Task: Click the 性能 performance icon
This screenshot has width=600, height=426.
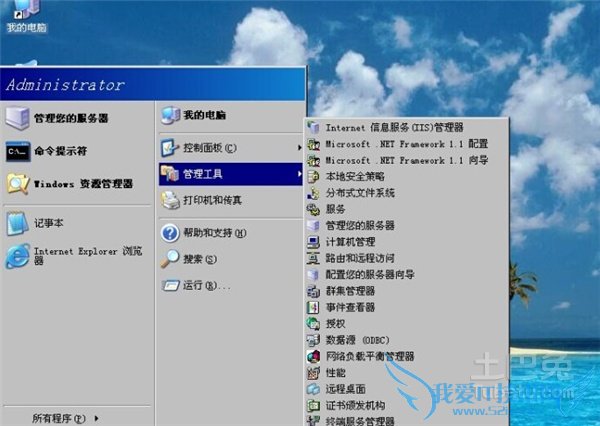Action: pyautogui.click(x=313, y=373)
